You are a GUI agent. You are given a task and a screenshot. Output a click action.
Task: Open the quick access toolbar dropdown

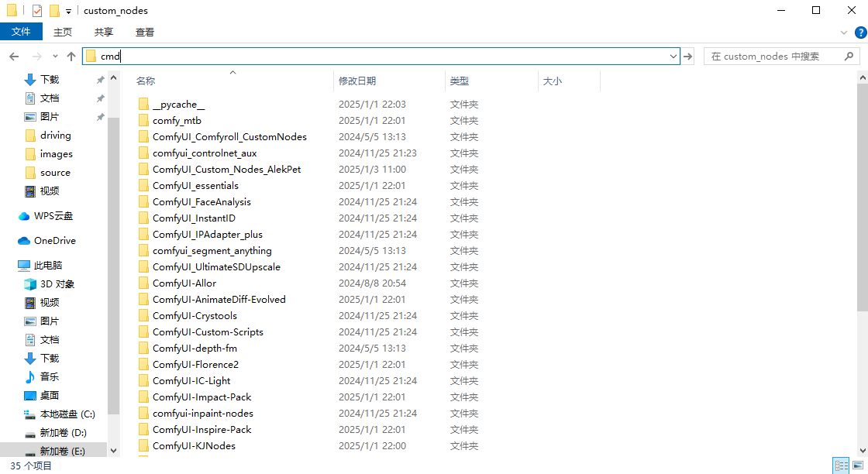click(x=68, y=11)
